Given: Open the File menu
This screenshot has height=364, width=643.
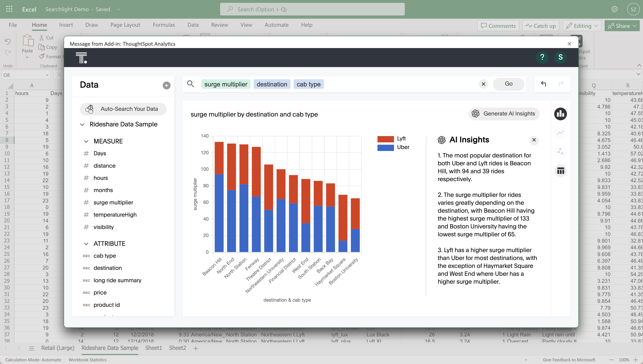Looking at the screenshot, I should 13,25.
